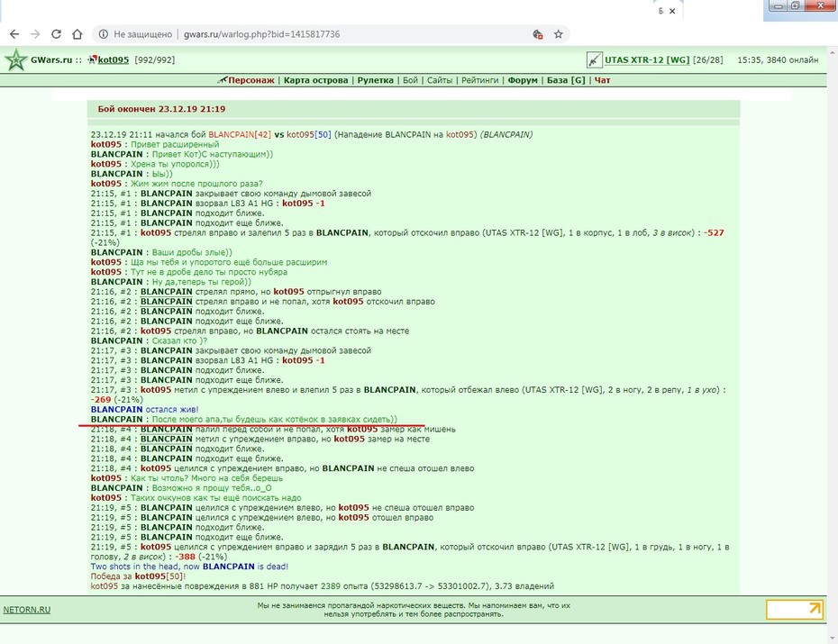Click the orange arrow counter icon
This screenshot has width=838, height=644.
[x=794, y=609]
